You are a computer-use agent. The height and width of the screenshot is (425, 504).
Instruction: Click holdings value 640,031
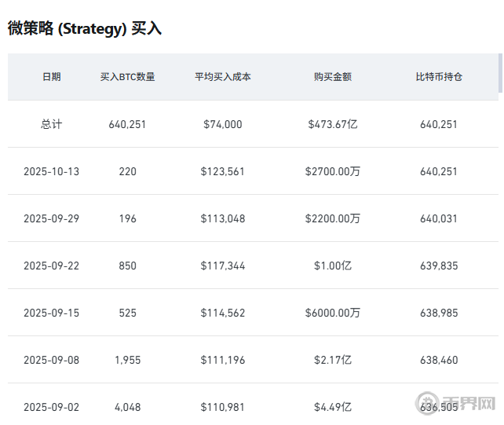tap(439, 218)
